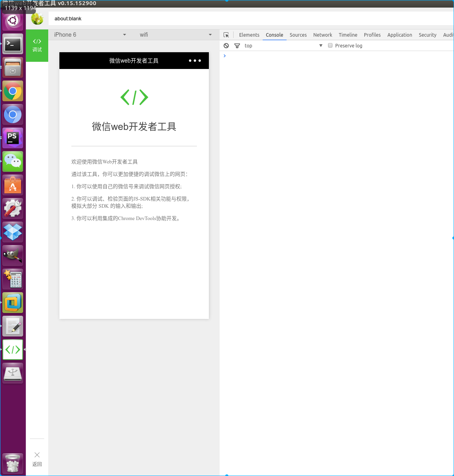
Task: Click the WeChat web devtools launcher icon
Action: pyautogui.click(x=13, y=350)
